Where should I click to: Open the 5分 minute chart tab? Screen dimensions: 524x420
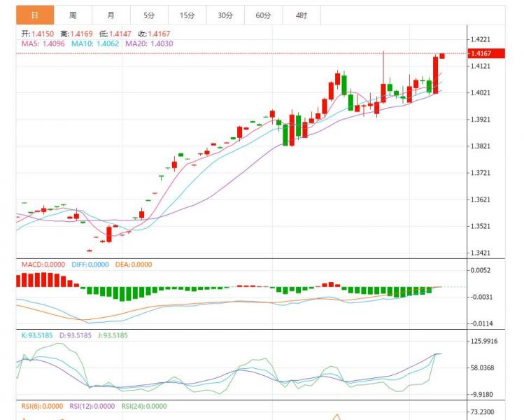(149, 15)
